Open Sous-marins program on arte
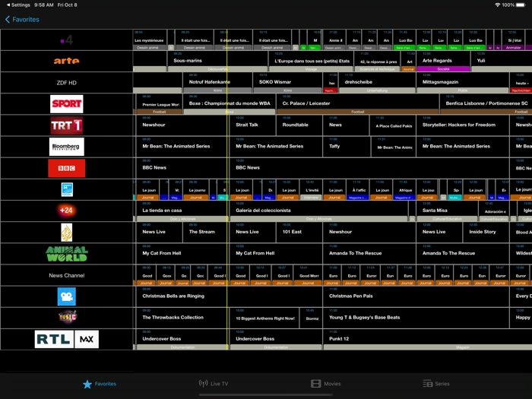Image resolution: width=532 pixels, height=399 pixels. 217,61
